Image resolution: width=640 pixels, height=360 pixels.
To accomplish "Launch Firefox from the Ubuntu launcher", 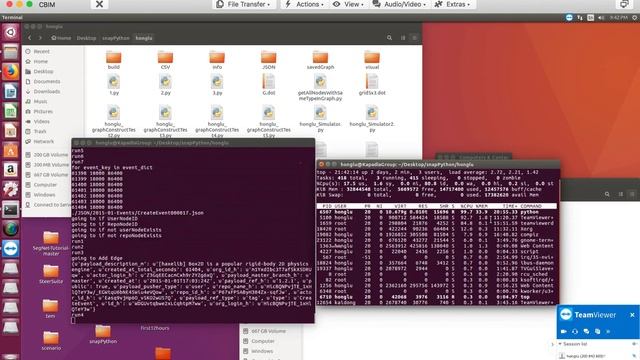I will 11,71.
